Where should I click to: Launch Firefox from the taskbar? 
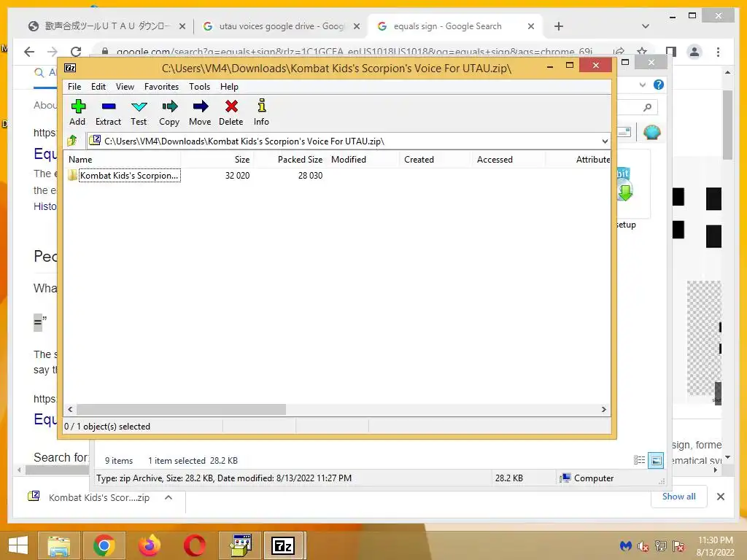click(149, 545)
